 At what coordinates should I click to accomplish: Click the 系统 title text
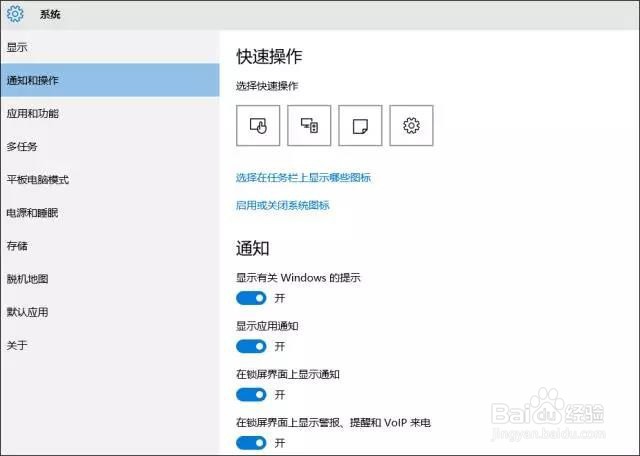(x=50, y=14)
